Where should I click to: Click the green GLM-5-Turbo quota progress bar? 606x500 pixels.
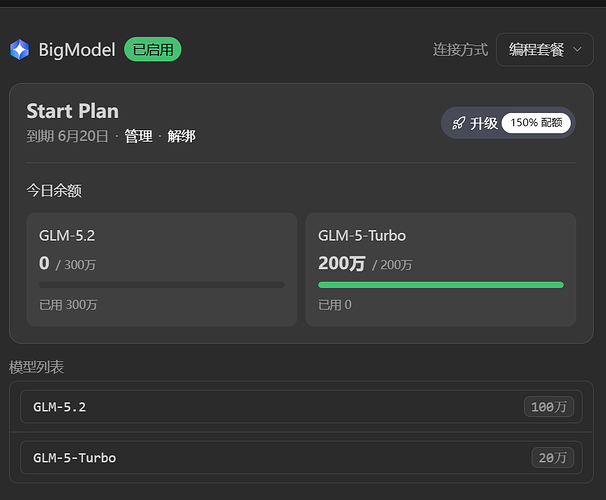[441, 285]
